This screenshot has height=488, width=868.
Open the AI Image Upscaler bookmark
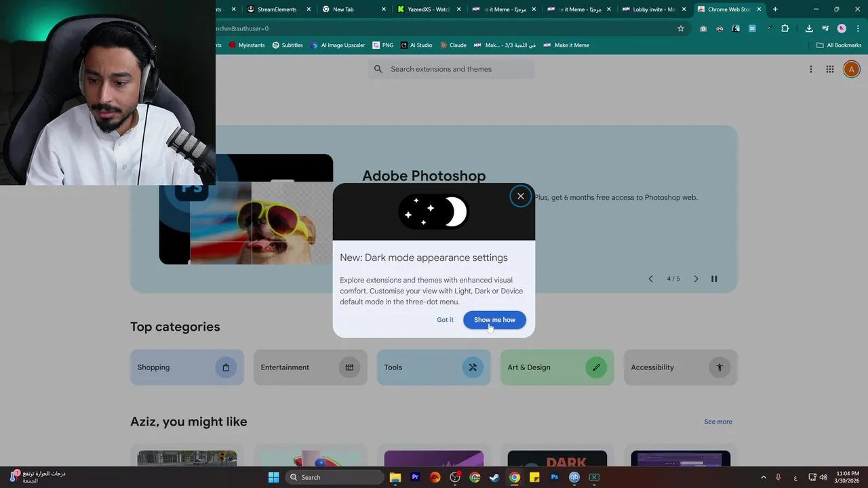coord(338,45)
